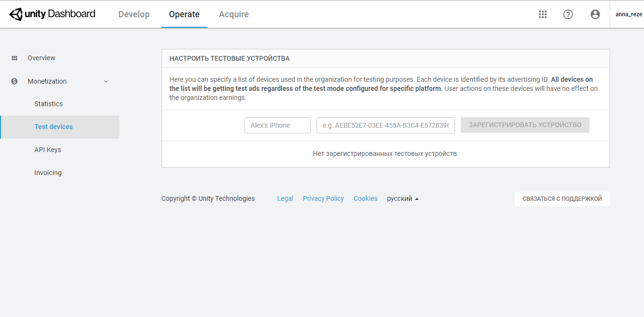Open the русский language dropdown
The image size is (644, 317).
[402, 198]
